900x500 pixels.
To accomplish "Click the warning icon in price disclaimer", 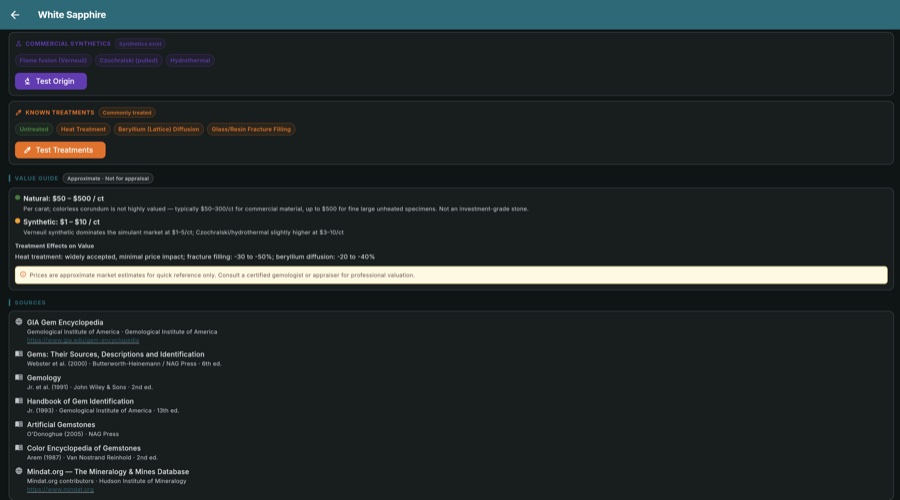I will (23, 274).
